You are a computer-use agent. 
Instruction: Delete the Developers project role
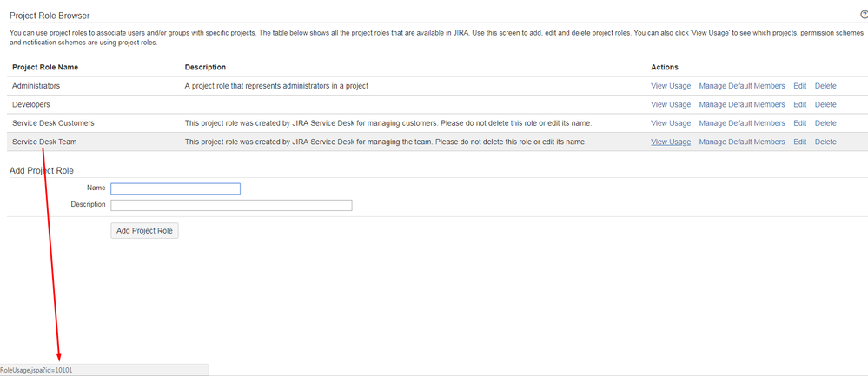(825, 104)
